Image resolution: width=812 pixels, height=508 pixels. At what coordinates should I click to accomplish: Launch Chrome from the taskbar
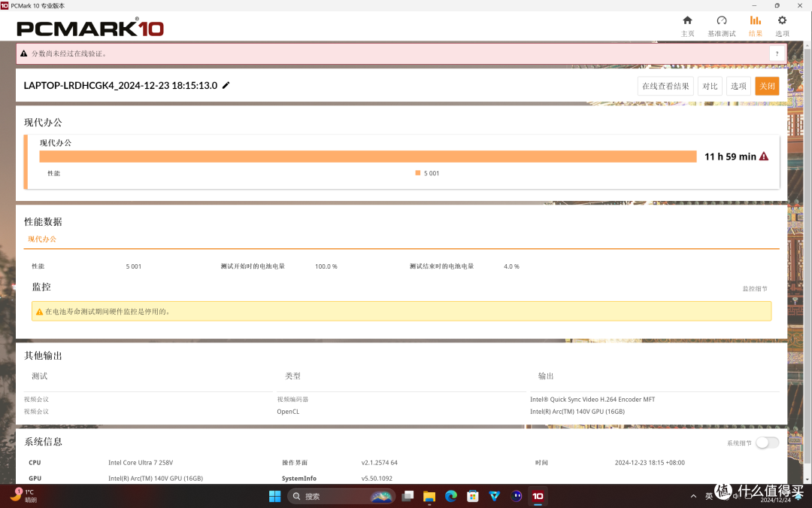tap(450, 496)
